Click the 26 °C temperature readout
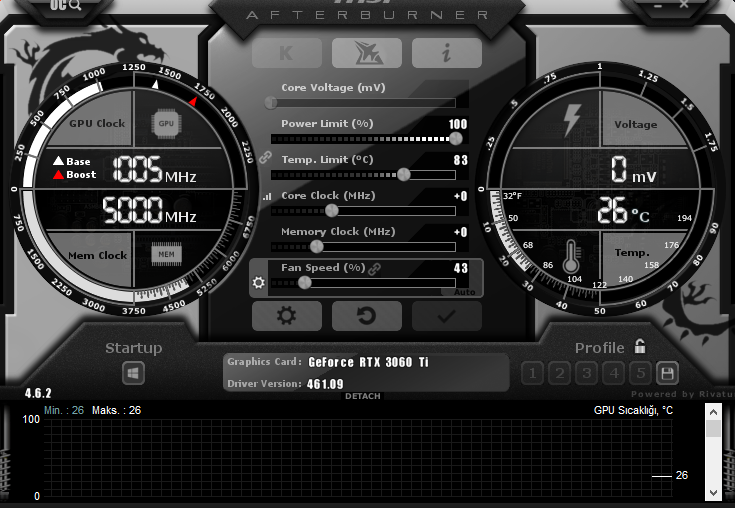735x508 pixels. 623,210
